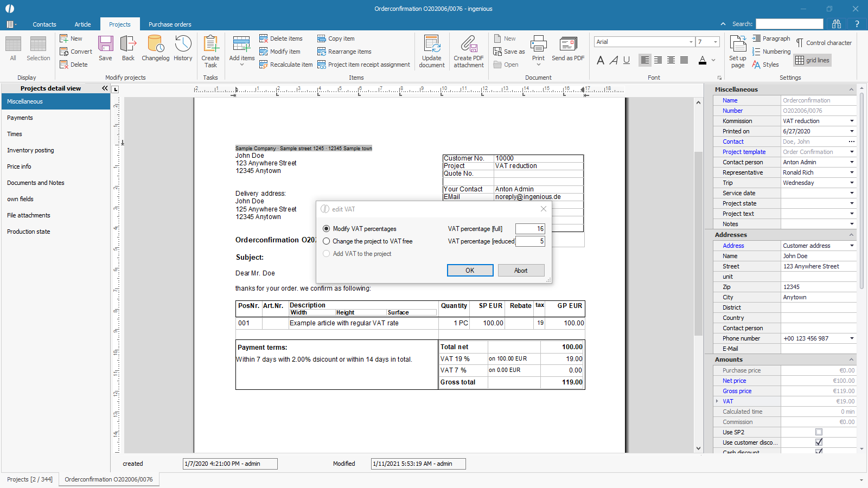Switch to the Purchase orders tab

click(x=170, y=24)
